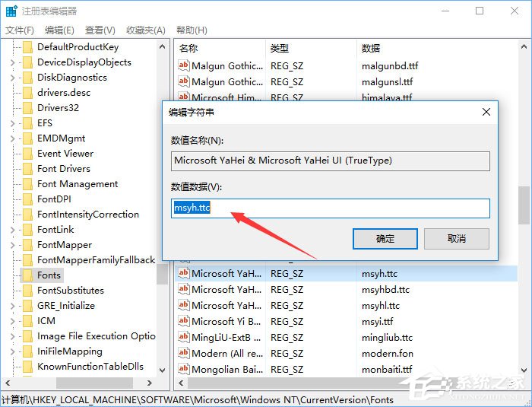
Task: Select the Font Management folder icon
Action: (x=27, y=184)
